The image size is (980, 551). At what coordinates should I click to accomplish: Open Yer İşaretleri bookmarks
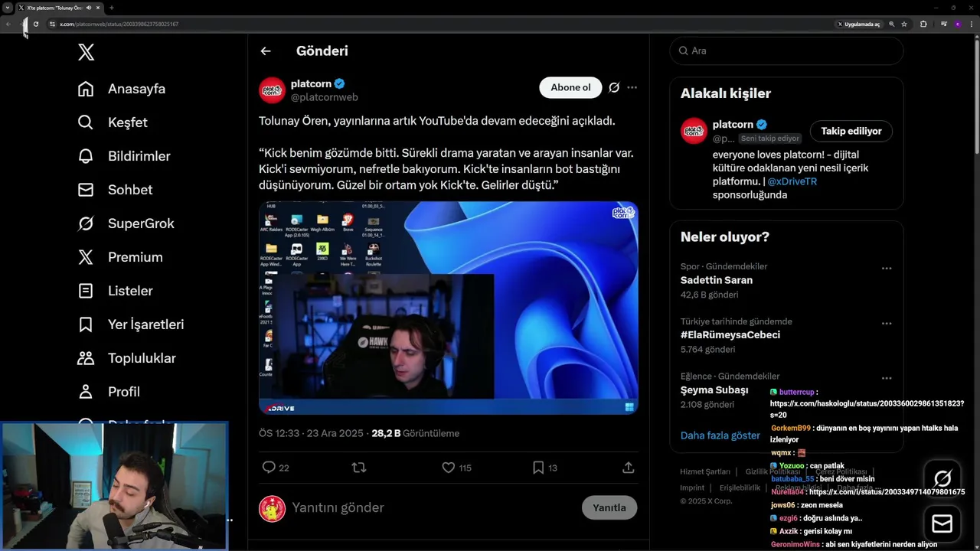(x=131, y=324)
